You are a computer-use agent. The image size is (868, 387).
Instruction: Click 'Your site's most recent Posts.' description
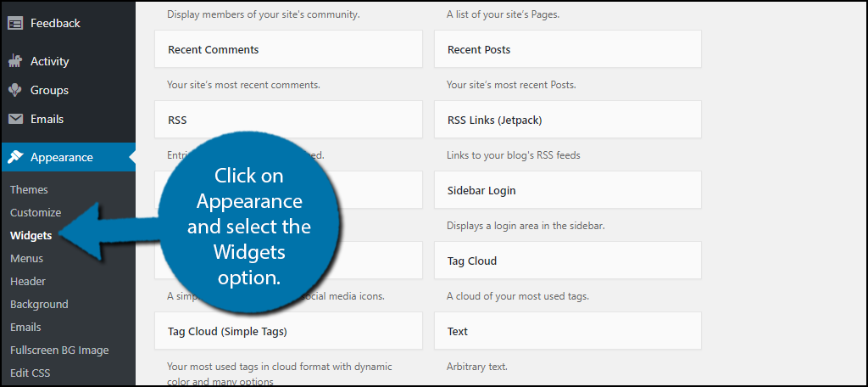pyautogui.click(x=511, y=86)
